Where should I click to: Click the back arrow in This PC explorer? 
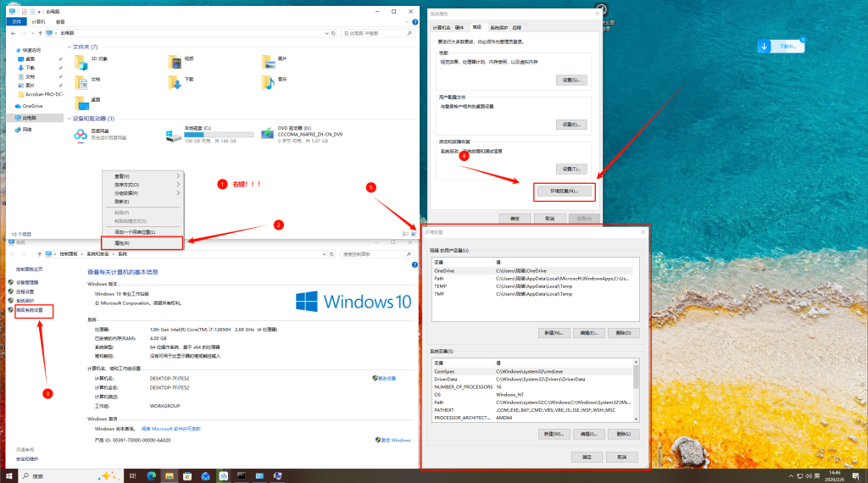(14, 33)
